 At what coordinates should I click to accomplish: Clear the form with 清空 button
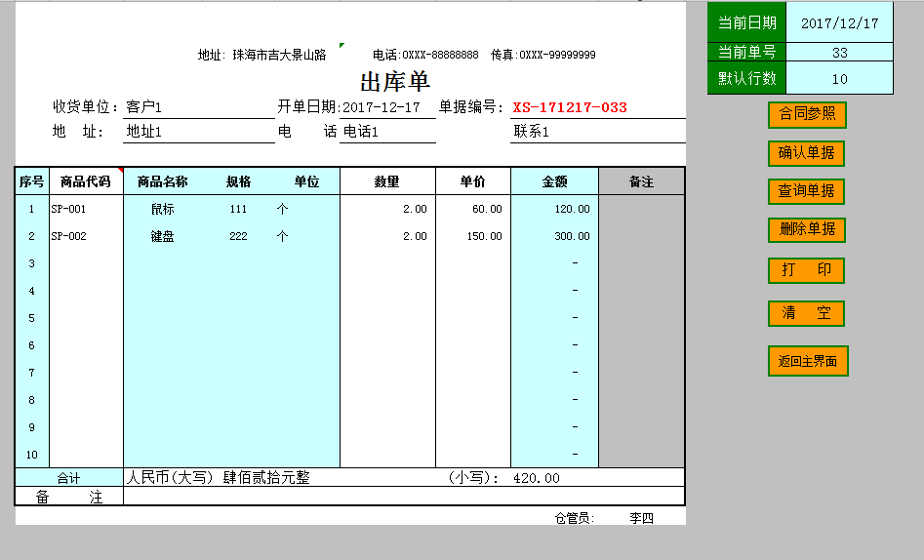806,313
